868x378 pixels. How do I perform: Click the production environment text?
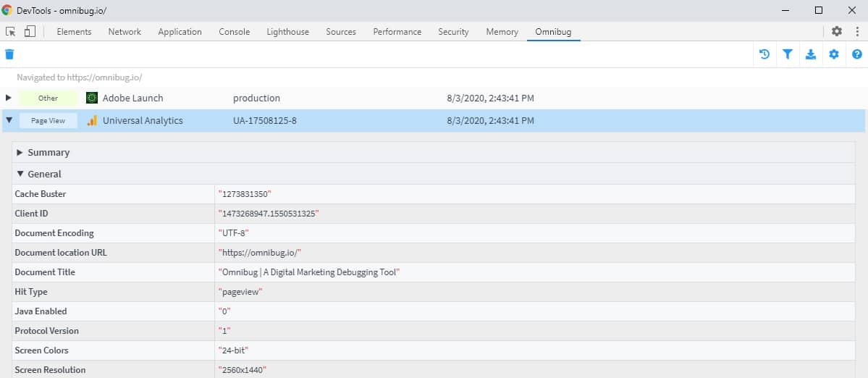tap(256, 98)
